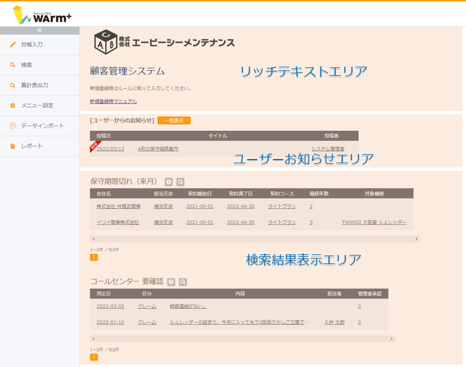Click the システム管理者 poster link
Screen dimensions: 466x367
[x=328, y=149]
